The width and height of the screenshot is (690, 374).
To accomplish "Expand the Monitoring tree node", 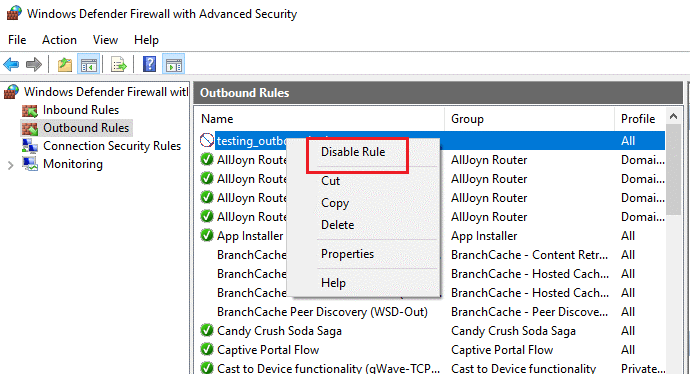I will 11,165.
